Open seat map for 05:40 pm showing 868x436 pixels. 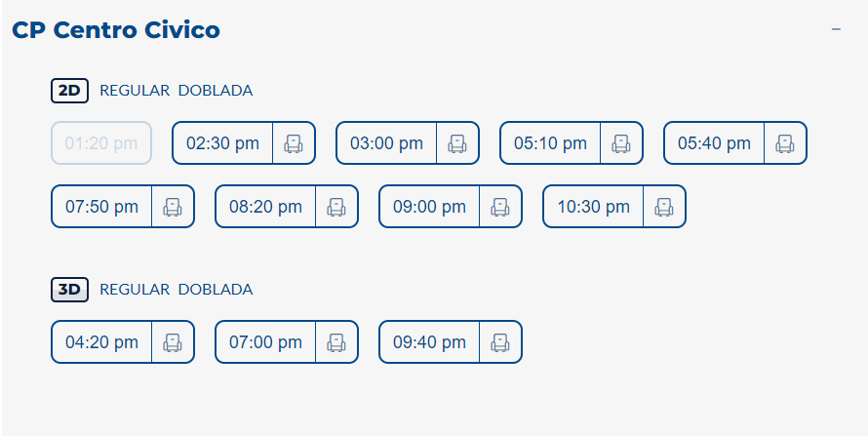click(785, 143)
